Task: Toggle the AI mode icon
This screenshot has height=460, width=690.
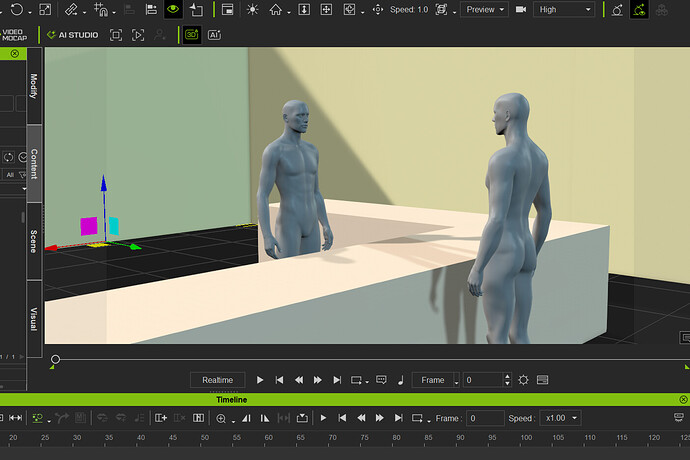Action: (x=214, y=35)
